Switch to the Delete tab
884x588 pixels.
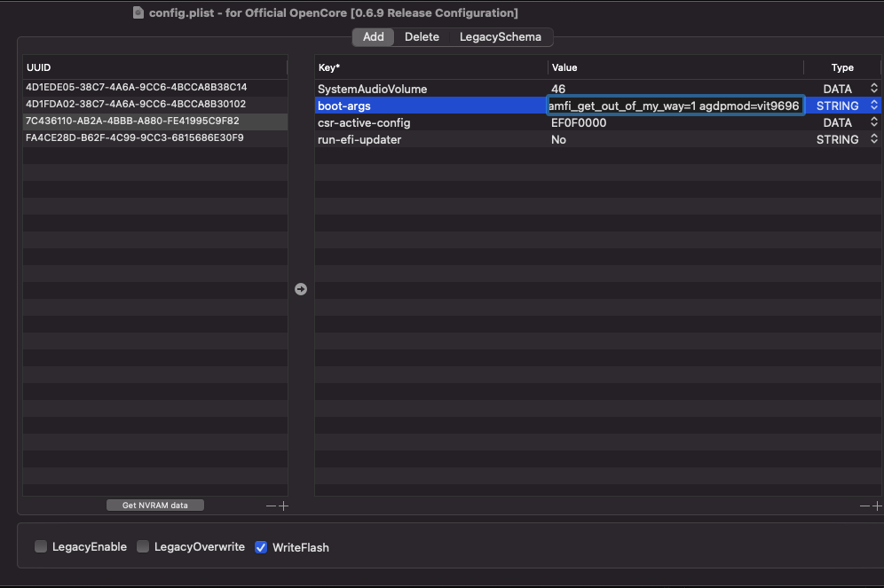[x=422, y=36]
